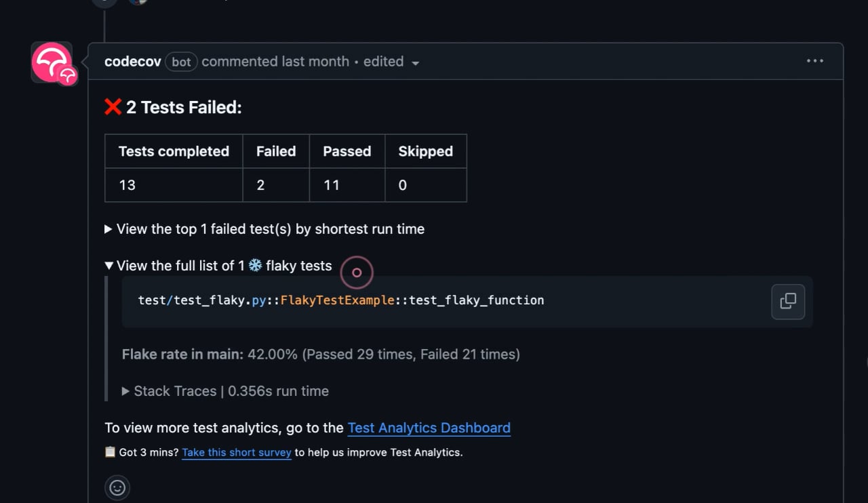Copy the flaky test path
868x503 pixels.
tap(788, 302)
